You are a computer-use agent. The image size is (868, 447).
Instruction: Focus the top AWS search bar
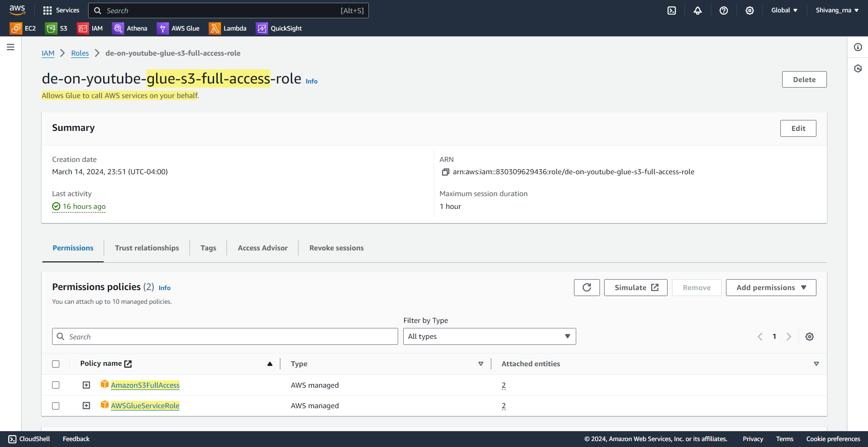[228, 10]
